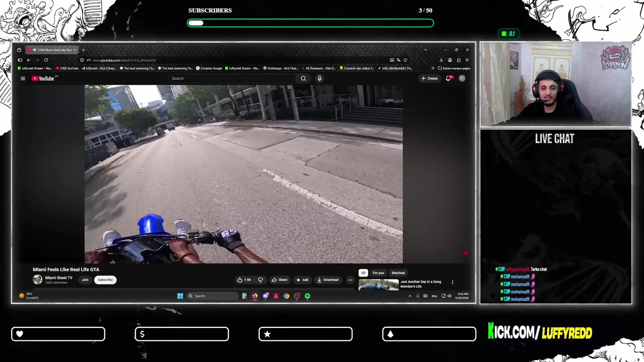The width and height of the screenshot is (644, 362).
Task: Show more bookmarks overflow chevron
Action: [433, 68]
